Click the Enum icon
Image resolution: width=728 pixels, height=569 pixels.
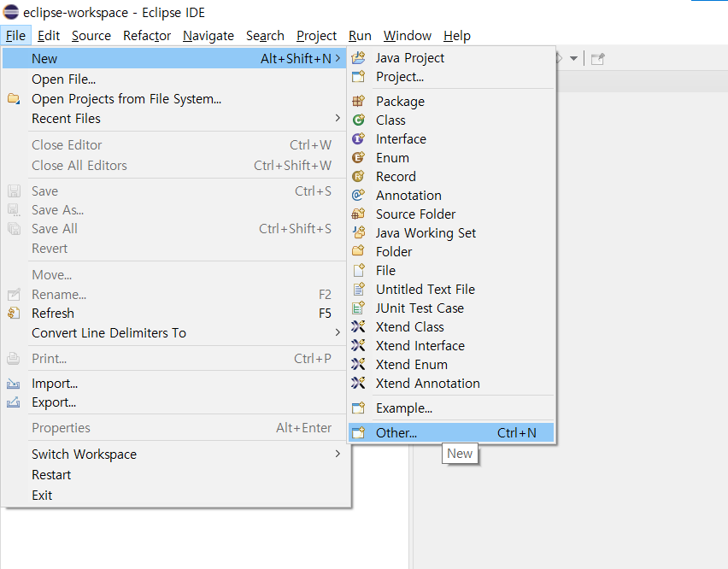358,158
